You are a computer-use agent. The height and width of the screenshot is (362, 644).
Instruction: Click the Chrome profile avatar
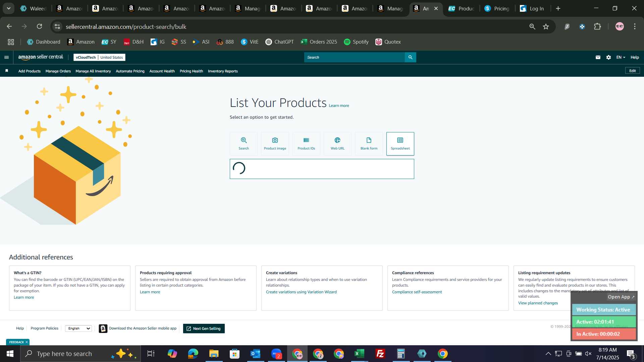(x=620, y=26)
